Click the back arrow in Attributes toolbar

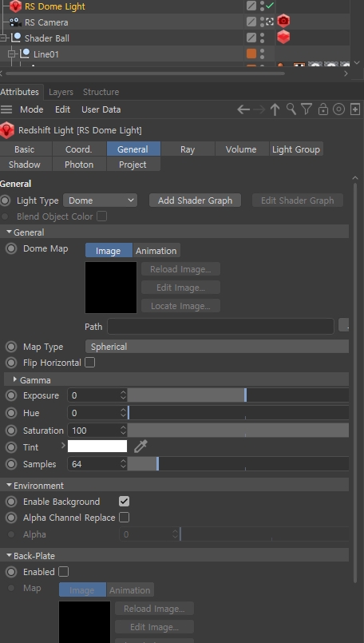(x=243, y=109)
